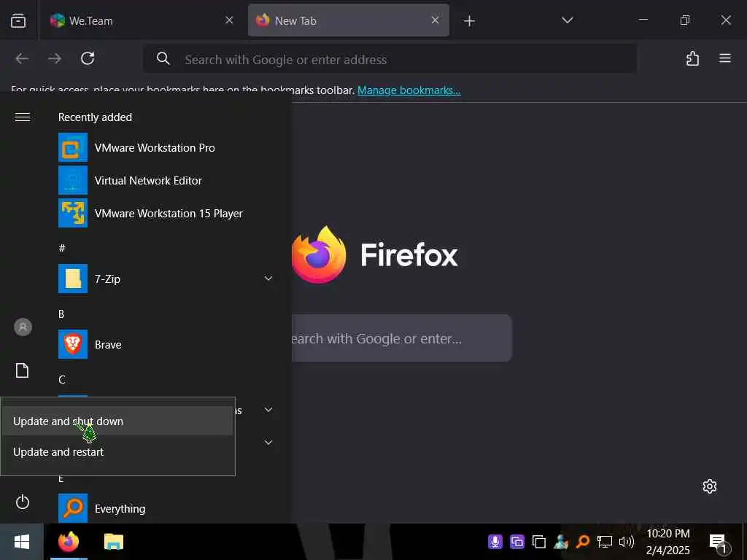Click the Windows Start button
Viewport: 747px width, 560px height.
coord(22,542)
